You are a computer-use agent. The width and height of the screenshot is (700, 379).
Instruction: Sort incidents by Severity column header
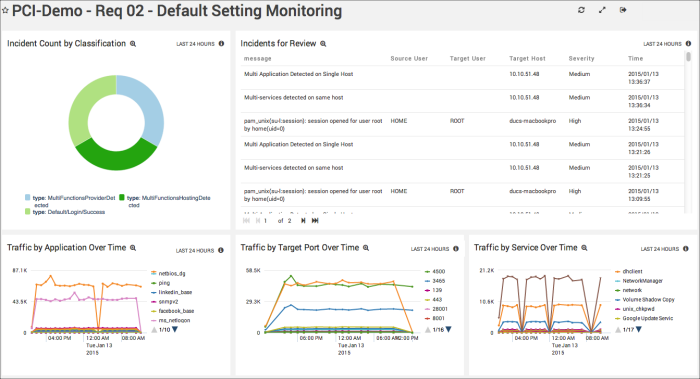pyautogui.click(x=581, y=58)
